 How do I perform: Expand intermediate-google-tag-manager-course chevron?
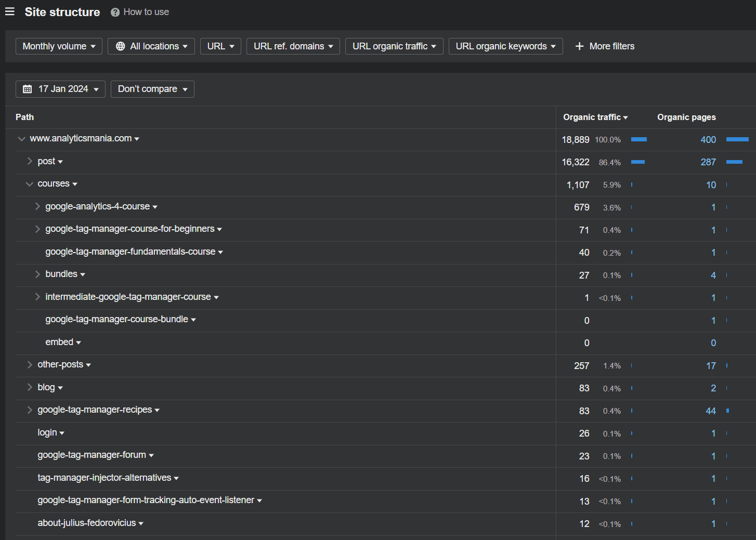coord(37,297)
